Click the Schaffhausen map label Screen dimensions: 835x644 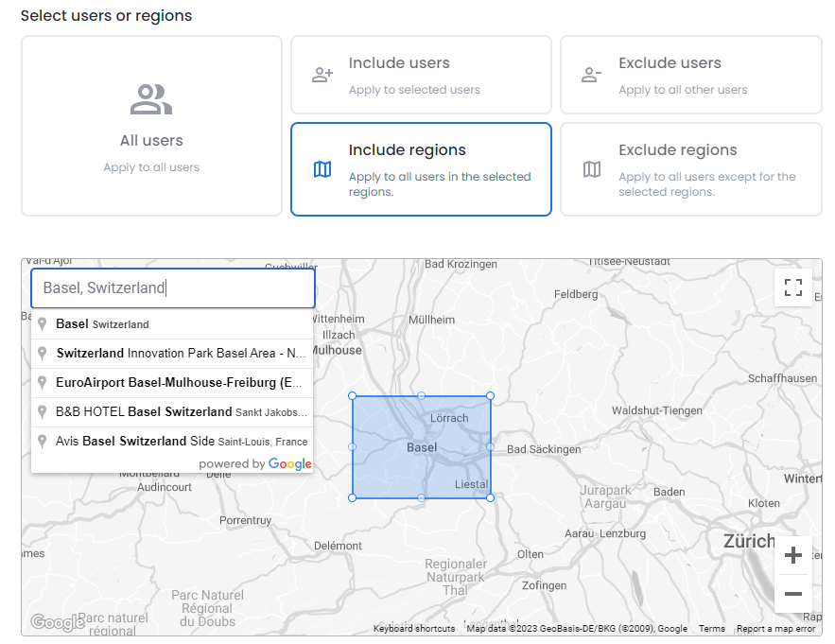tap(782, 378)
